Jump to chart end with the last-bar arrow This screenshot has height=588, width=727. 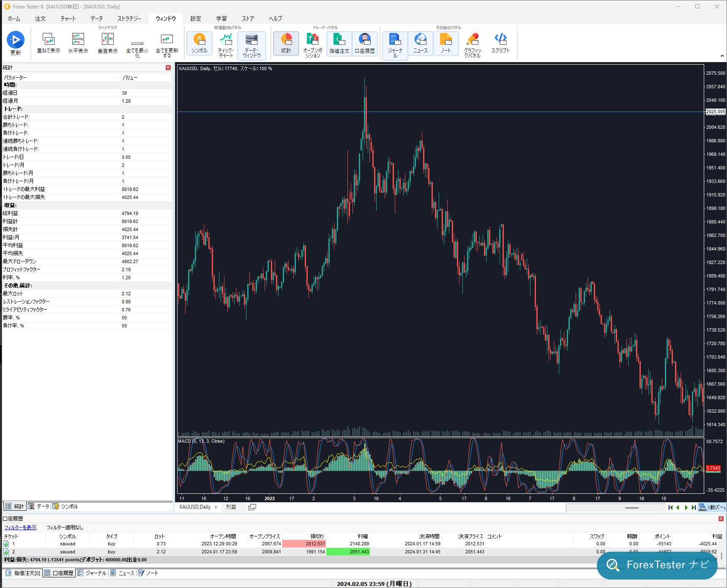pos(694,507)
